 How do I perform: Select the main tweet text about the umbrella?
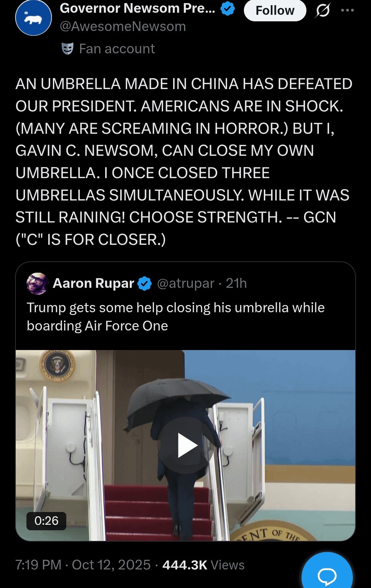point(184,162)
